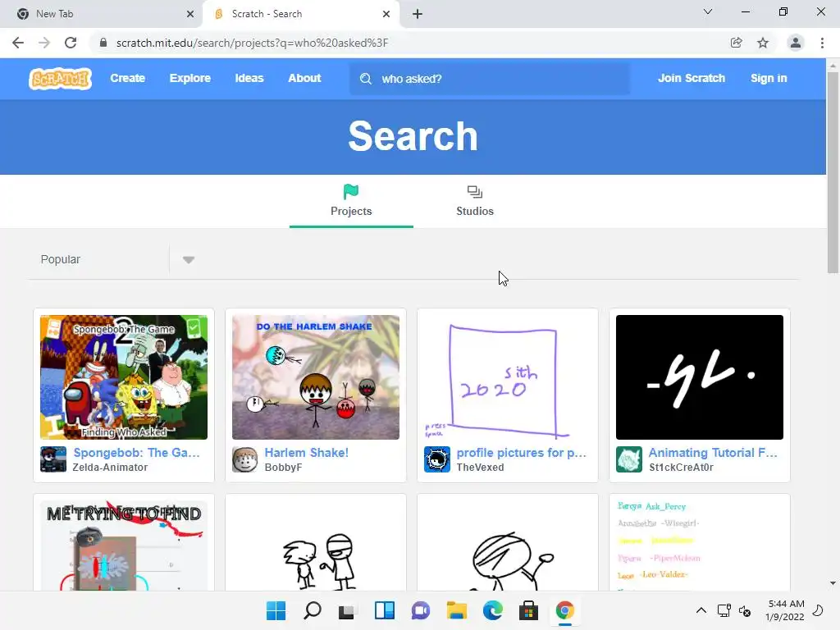Click the Ask_Percy names list thumbnail
The width and height of the screenshot is (840, 630).
tap(700, 546)
